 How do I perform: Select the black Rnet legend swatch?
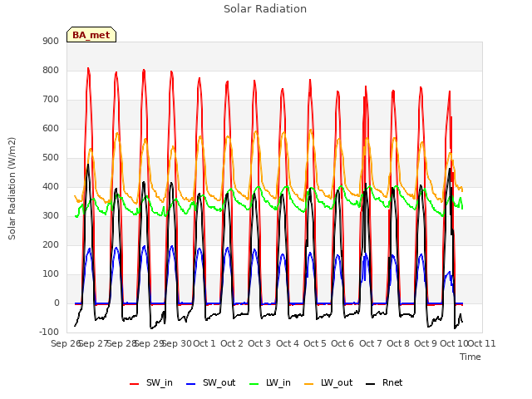point(371,384)
